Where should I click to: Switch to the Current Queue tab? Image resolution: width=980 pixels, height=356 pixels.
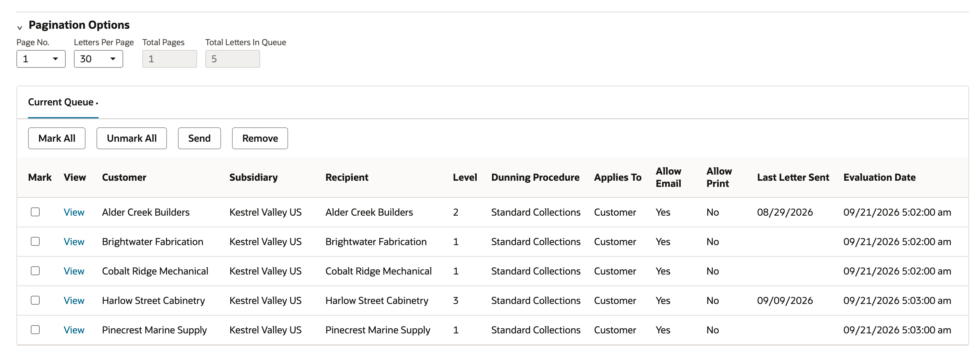pyautogui.click(x=63, y=102)
